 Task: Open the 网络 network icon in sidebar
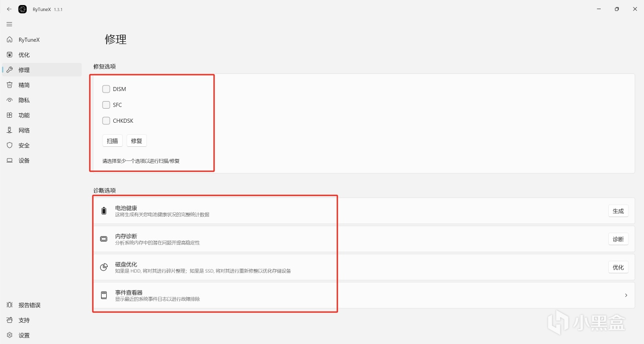[x=10, y=130]
